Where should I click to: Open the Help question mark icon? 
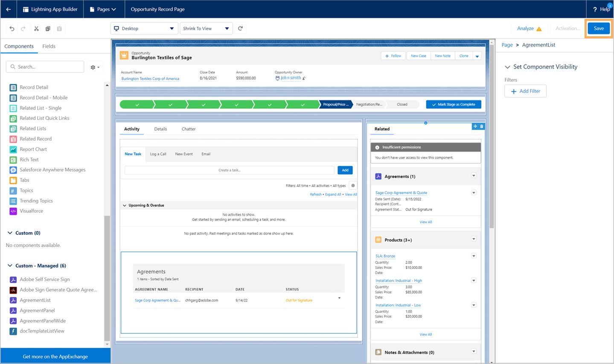595,9
